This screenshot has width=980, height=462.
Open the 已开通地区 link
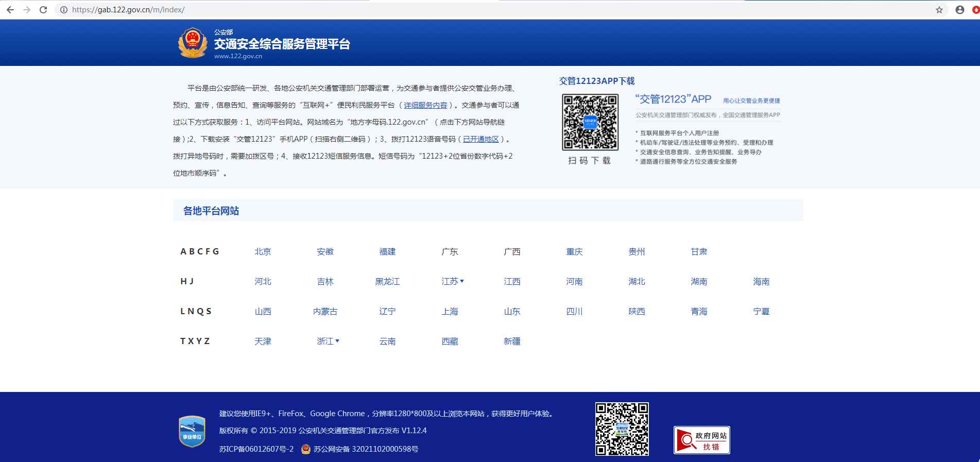tap(481, 139)
